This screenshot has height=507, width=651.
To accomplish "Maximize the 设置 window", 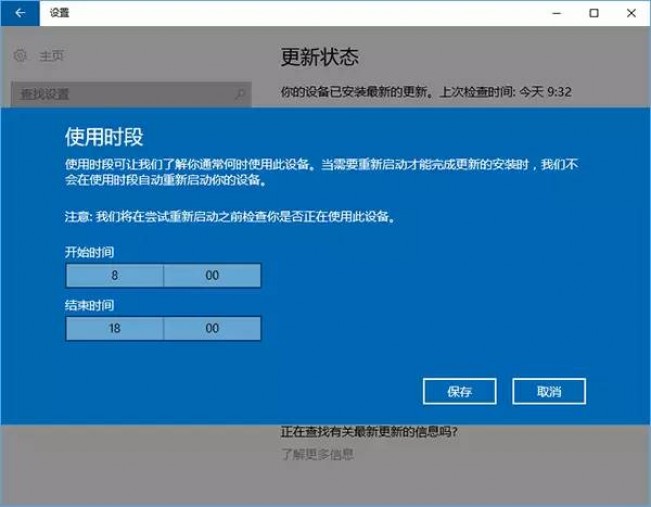I will tap(594, 13).
